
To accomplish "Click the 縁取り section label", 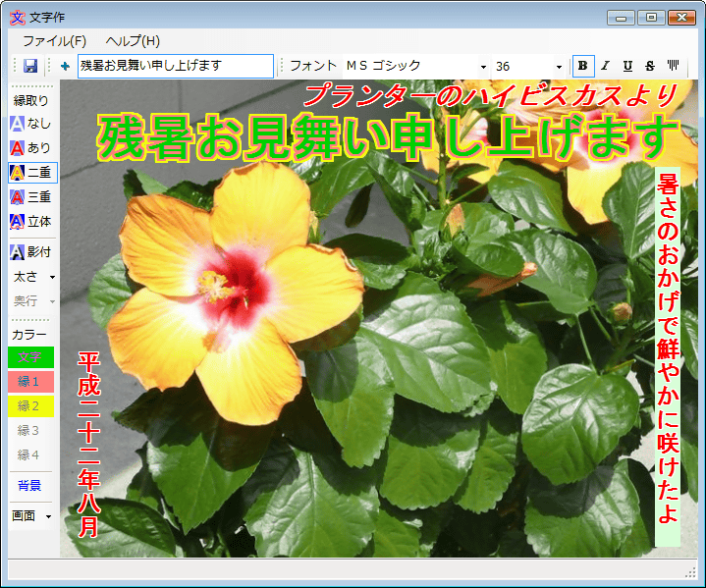I will click(x=30, y=101).
